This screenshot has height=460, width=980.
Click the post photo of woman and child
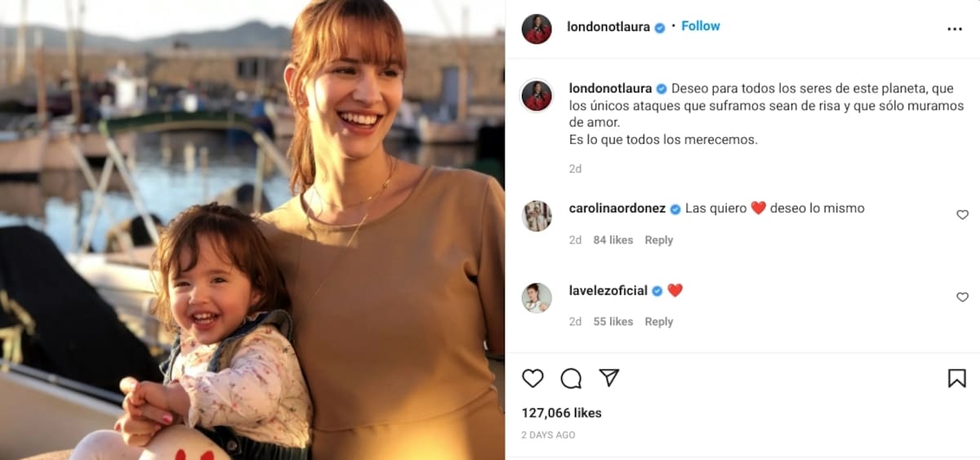pos(252,230)
